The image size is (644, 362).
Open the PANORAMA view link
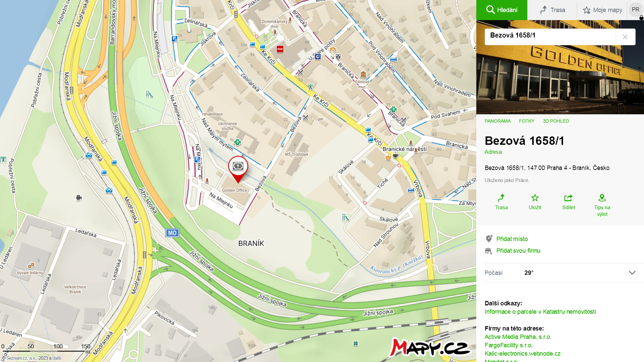497,121
